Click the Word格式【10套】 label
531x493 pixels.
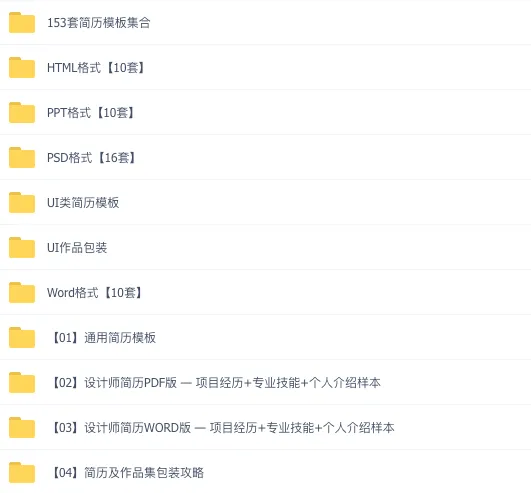(95, 293)
